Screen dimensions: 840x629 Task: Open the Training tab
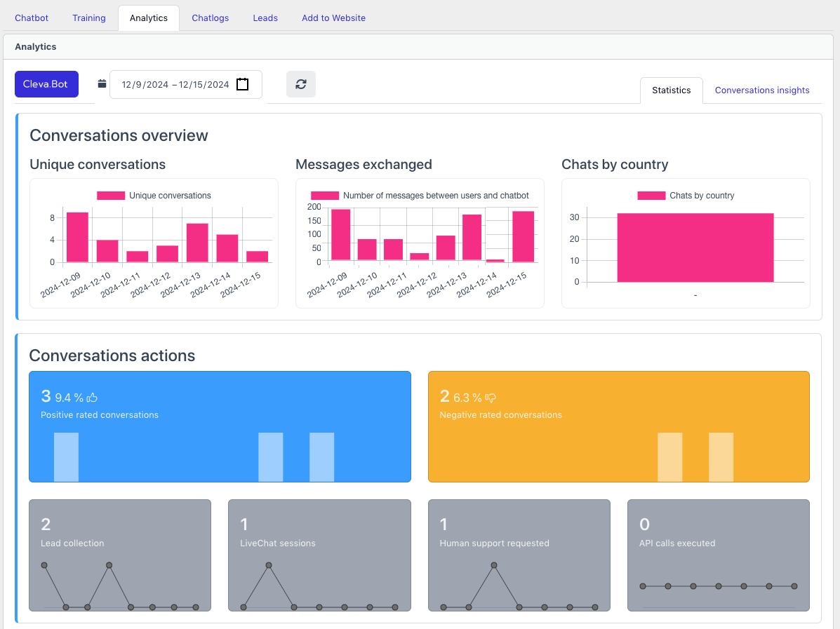pyautogui.click(x=89, y=18)
